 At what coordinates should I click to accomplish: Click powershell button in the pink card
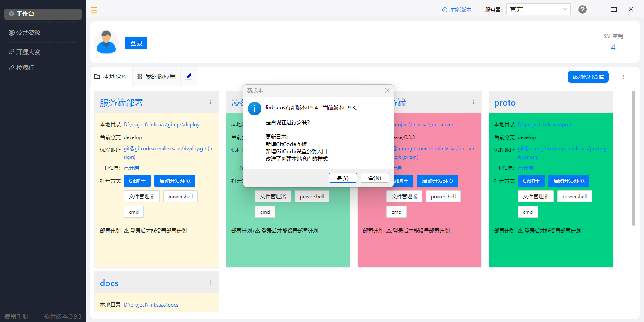point(443,196)
